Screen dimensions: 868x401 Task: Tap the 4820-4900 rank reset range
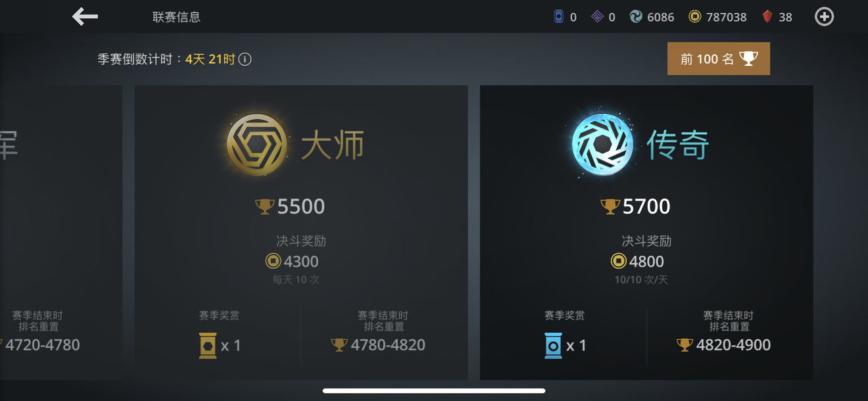(x=723, y=344)
